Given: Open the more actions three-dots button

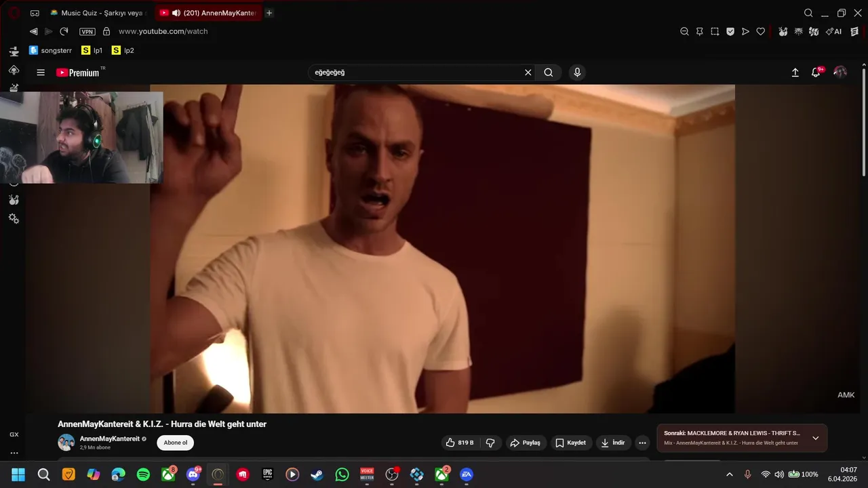Looking at the screenshot, I should tap(642, 443).
